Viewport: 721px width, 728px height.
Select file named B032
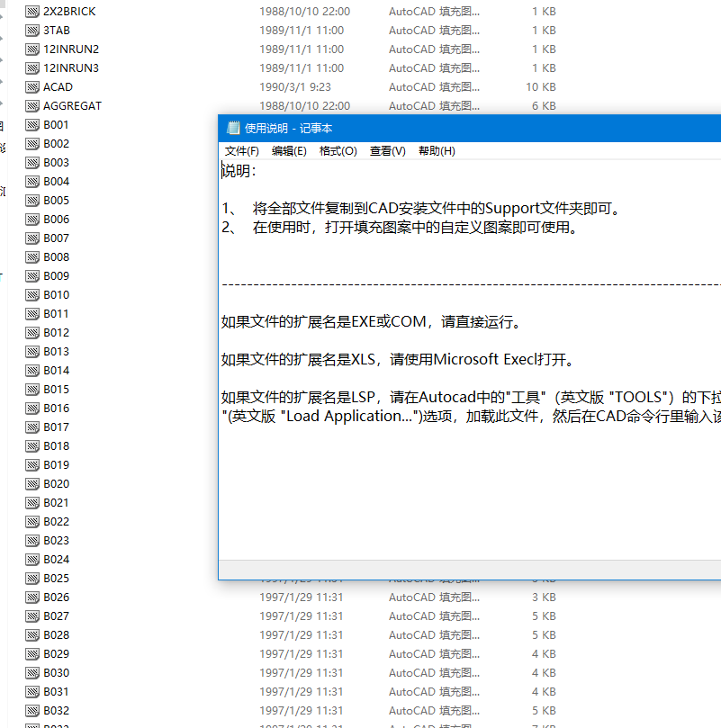coord(56,711)
